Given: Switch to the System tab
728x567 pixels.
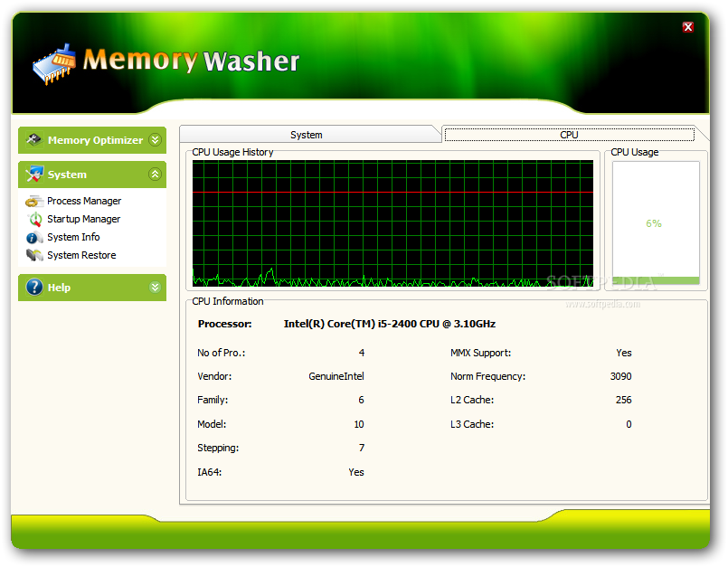Looking at the screenshot, I should coord(307,135).
